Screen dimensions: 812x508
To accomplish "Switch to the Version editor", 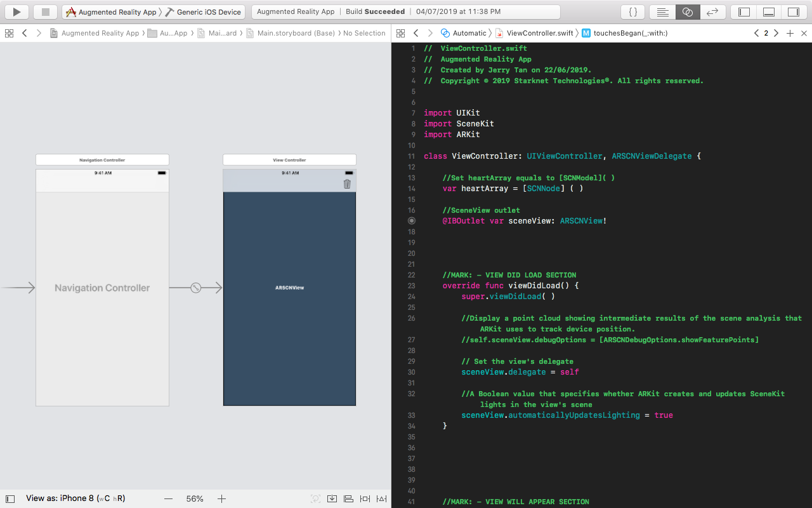I will click(x=712, y=11).
